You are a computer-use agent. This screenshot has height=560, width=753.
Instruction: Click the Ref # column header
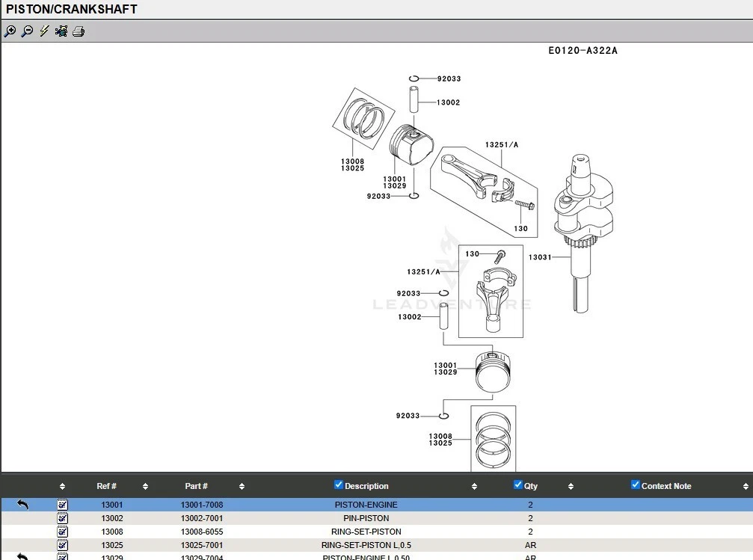click(x=106, y=486)
